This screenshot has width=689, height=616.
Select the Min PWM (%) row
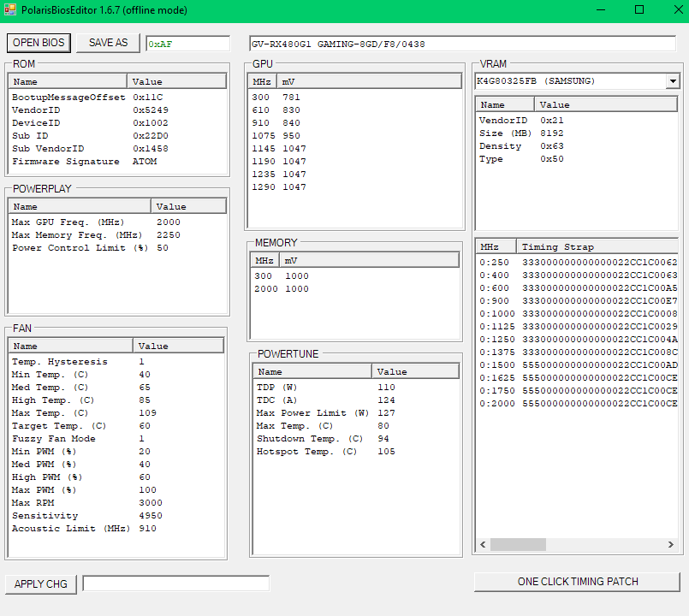point(116,451)
